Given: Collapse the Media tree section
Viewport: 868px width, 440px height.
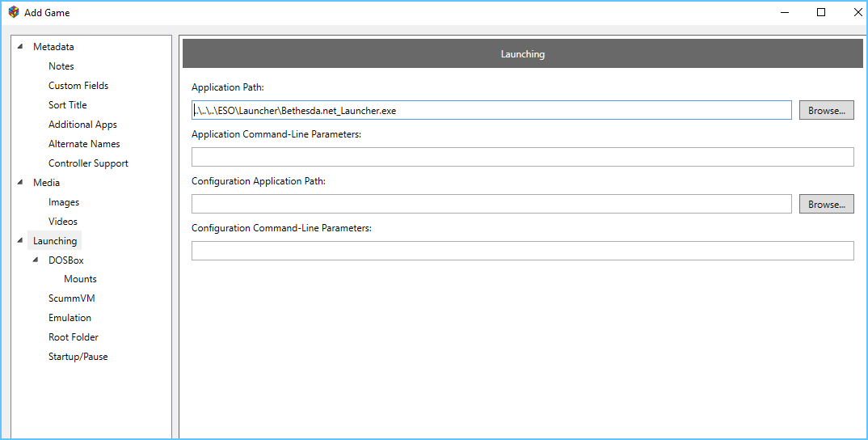Looking at the screenshot, I should pos(20,182).
